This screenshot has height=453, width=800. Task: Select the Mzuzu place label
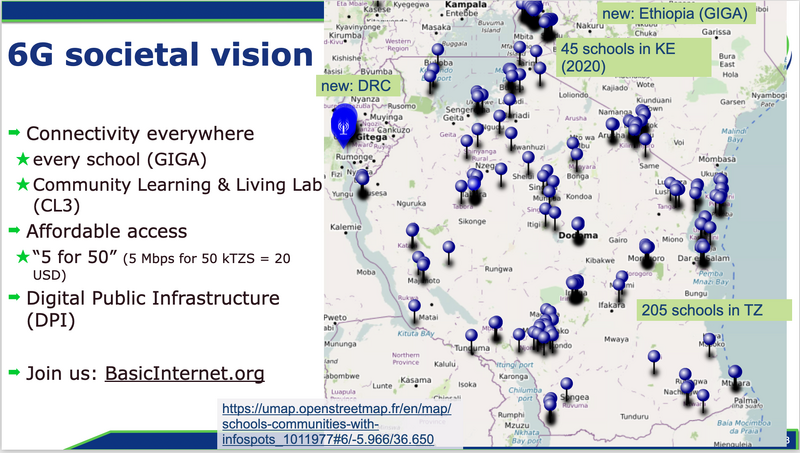[516, 425]
